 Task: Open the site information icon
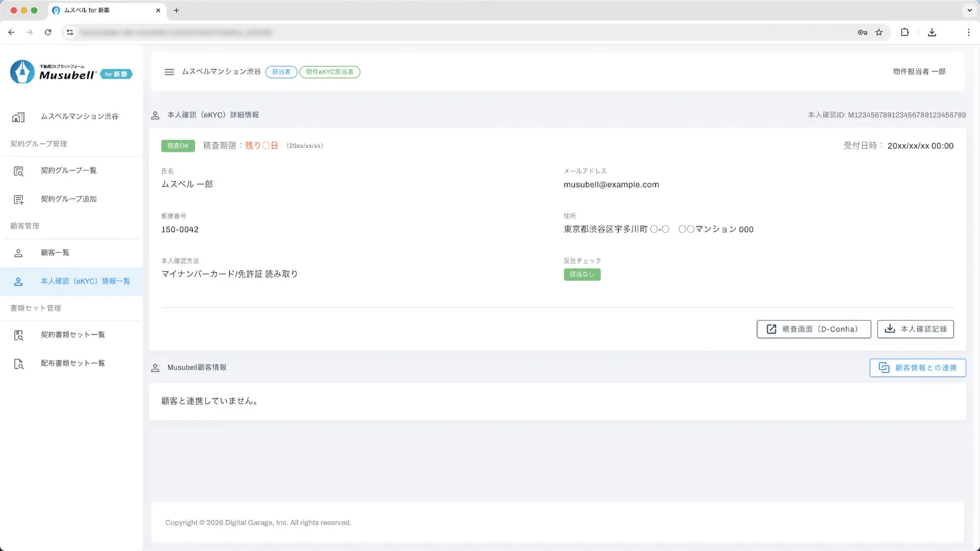(70, 32)
